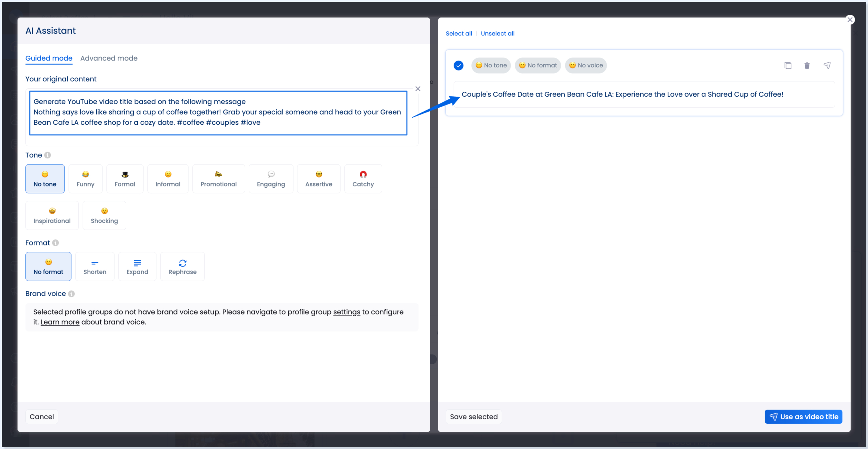Switch to the Guided mode tab

pos(49,58)
